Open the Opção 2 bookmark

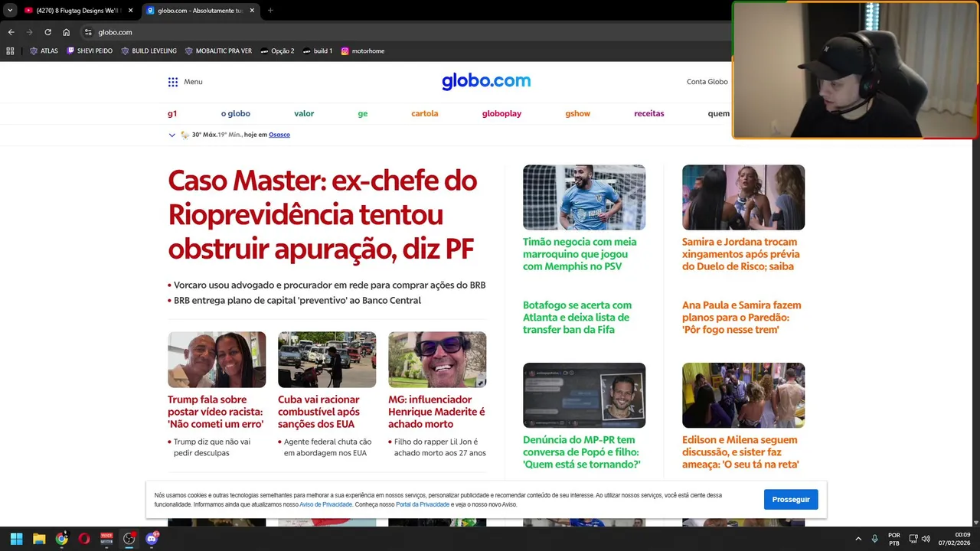coord(277,51)
